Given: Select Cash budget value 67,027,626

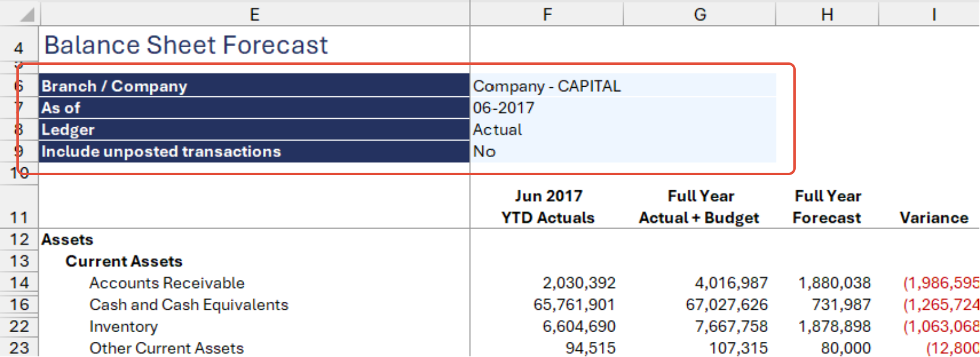Looking at the screenshot, I should click(x=727, y=305).
